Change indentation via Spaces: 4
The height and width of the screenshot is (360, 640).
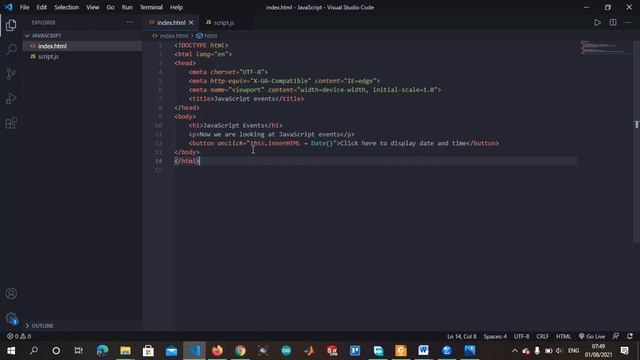(495, 336)
